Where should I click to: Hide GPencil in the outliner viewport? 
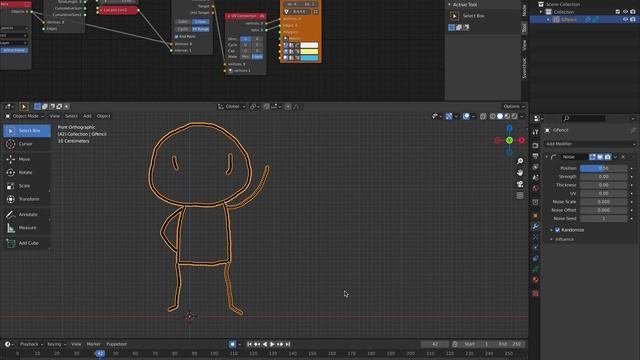click(x=625, y=20)
